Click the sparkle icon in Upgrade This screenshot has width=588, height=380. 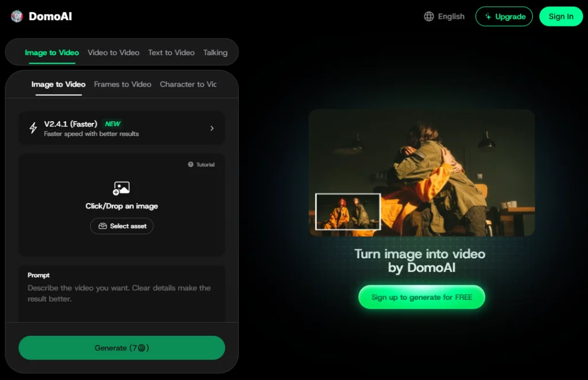[x=488, y=17]
